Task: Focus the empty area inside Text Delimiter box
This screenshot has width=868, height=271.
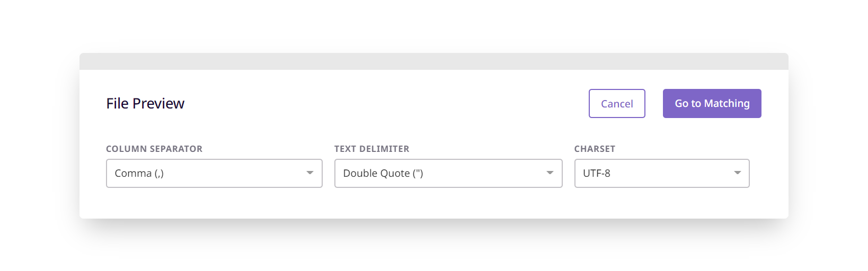Action: [x=485, y=173]
